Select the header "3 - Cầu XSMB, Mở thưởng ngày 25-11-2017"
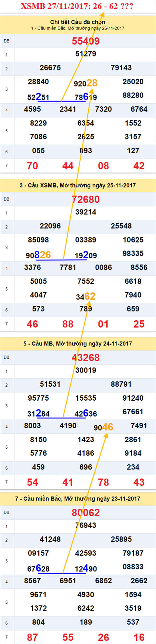 point(78,186)
